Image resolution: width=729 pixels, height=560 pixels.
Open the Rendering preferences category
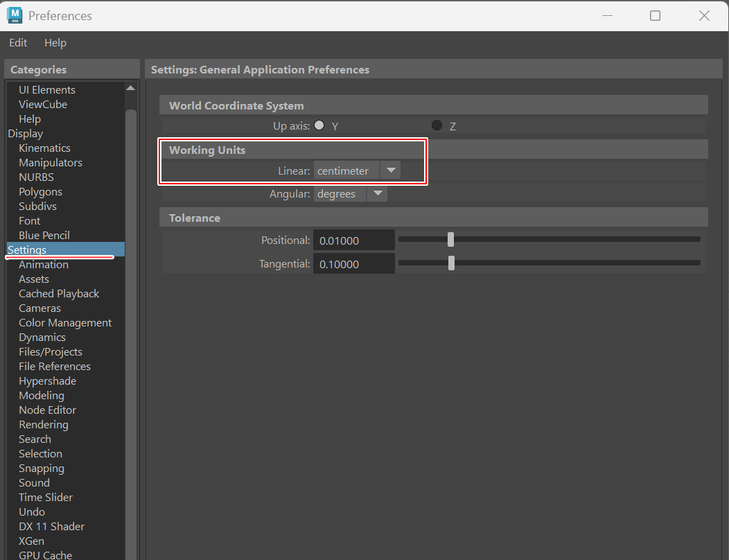click(x=44, y=424)
